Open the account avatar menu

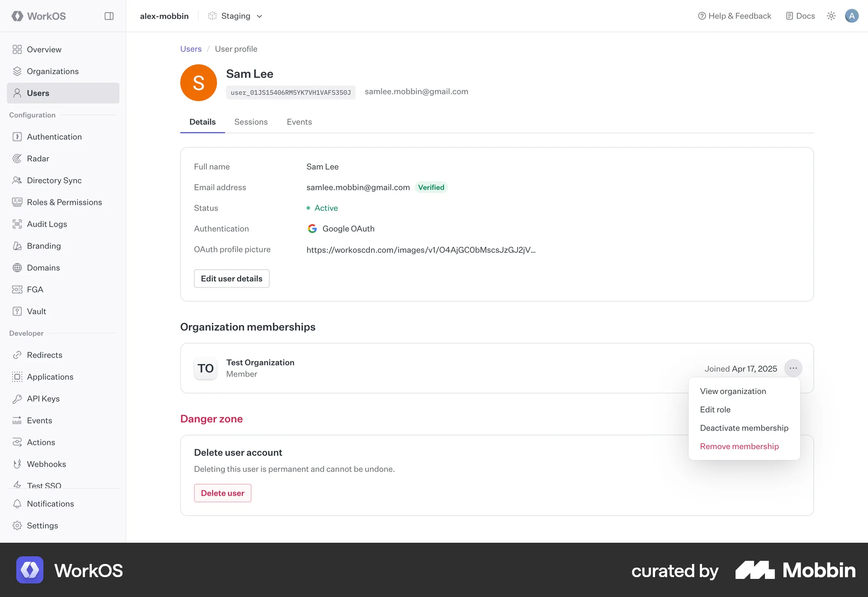tap(852, 16)
